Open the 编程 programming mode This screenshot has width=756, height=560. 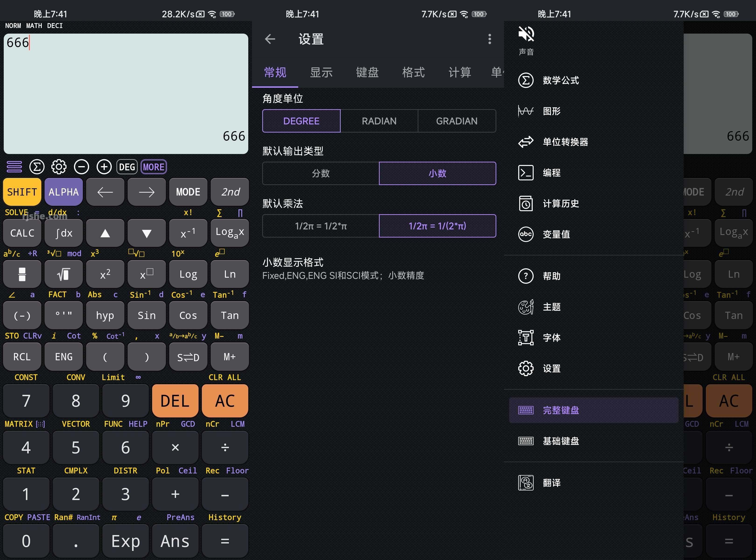551,172
